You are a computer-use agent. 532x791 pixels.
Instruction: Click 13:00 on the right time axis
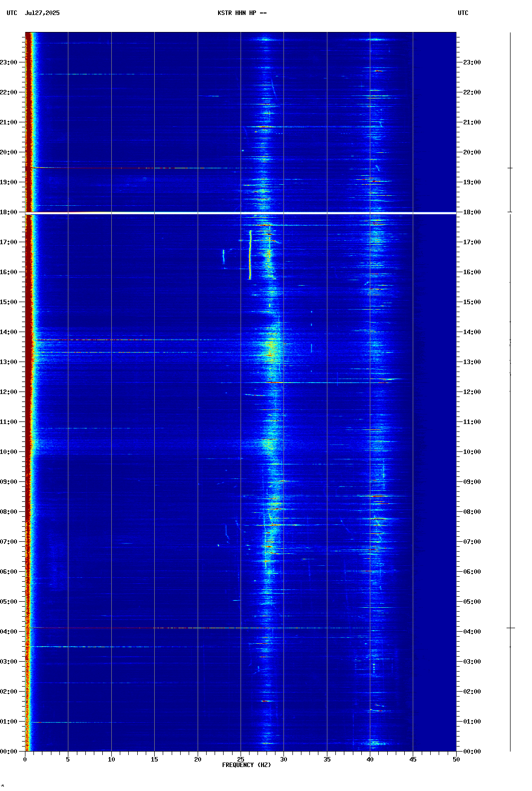click(472, 362)
